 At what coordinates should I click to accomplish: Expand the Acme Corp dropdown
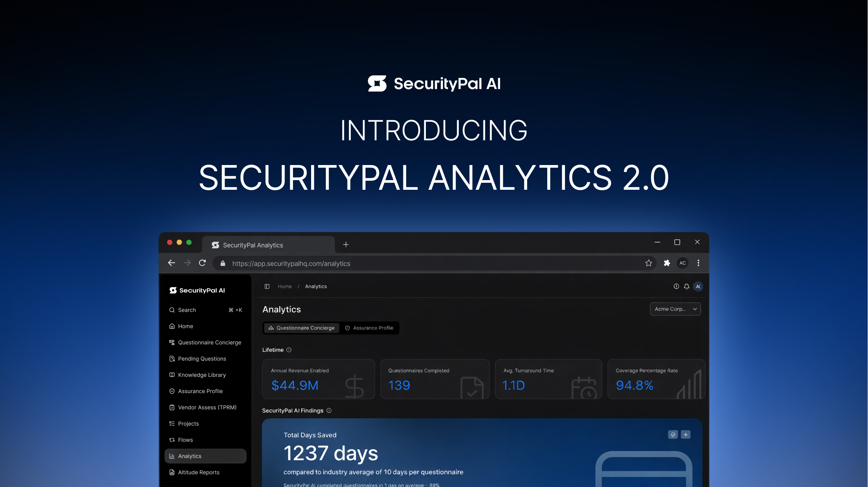click(675, 309)
